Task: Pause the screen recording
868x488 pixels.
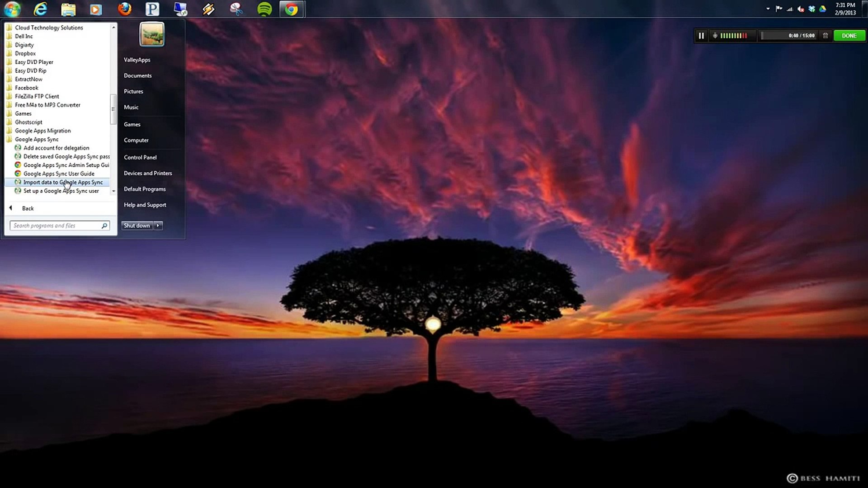Action: [x=701, y=36]
